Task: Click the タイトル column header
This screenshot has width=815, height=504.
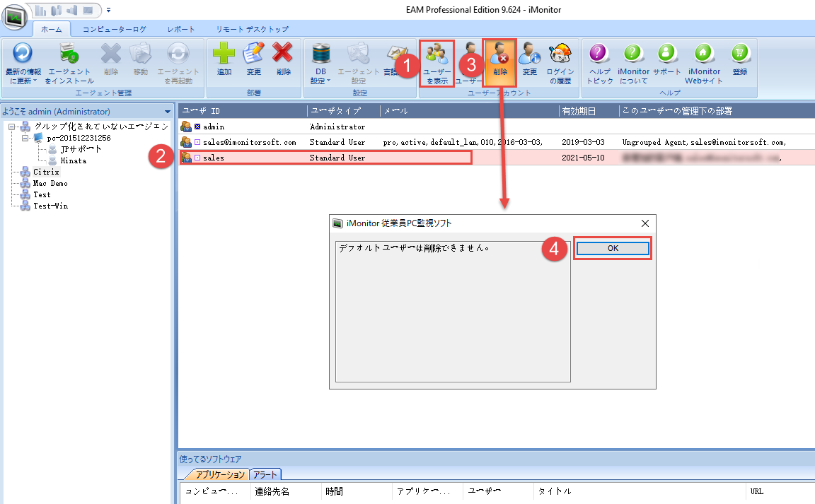Action: pyautogui.click(x=640, y=491)
